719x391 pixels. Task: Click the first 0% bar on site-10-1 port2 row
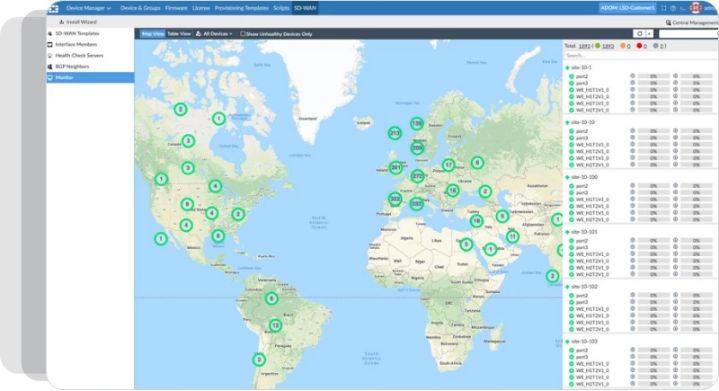click(x=653, y=77)
